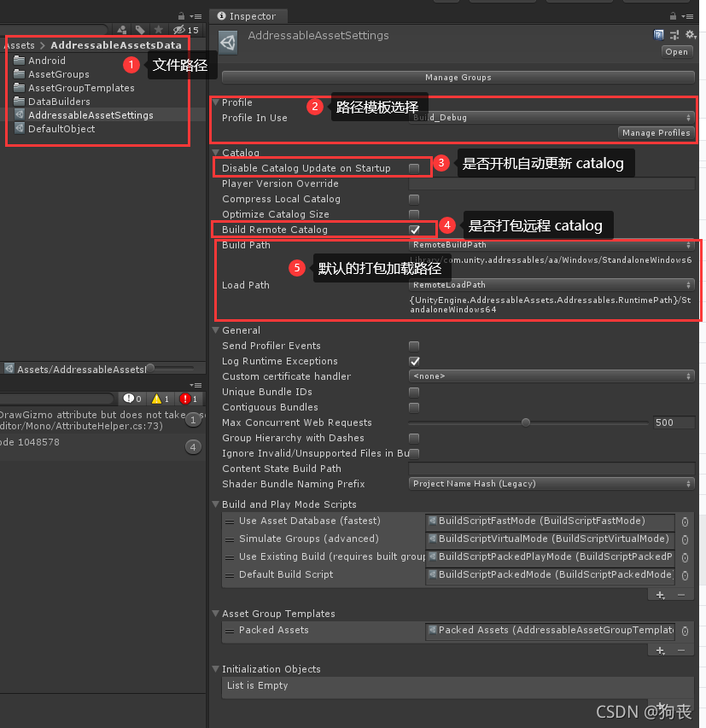This screenshot has width=706, height=728.
Task: Click object picker for BuildScriptFastMode field
Action: (685, 522)
